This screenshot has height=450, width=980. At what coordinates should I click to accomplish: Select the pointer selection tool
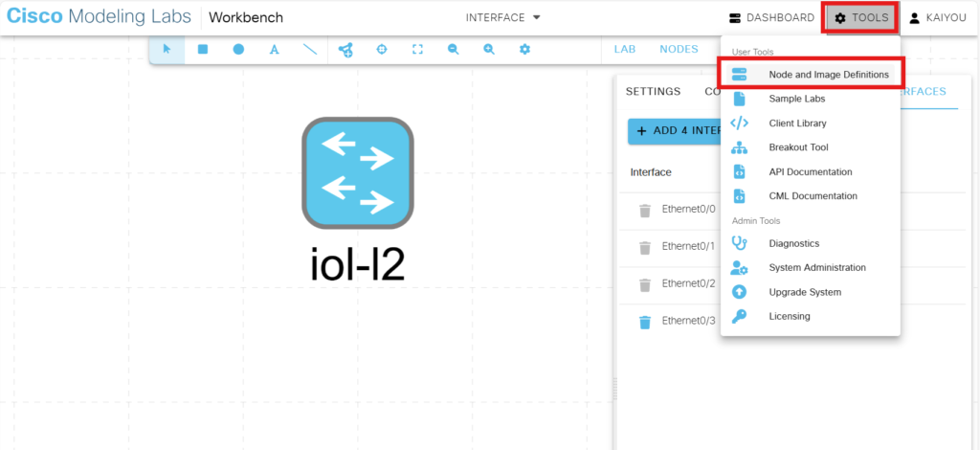pyautogui.click(x=167, y=50)
